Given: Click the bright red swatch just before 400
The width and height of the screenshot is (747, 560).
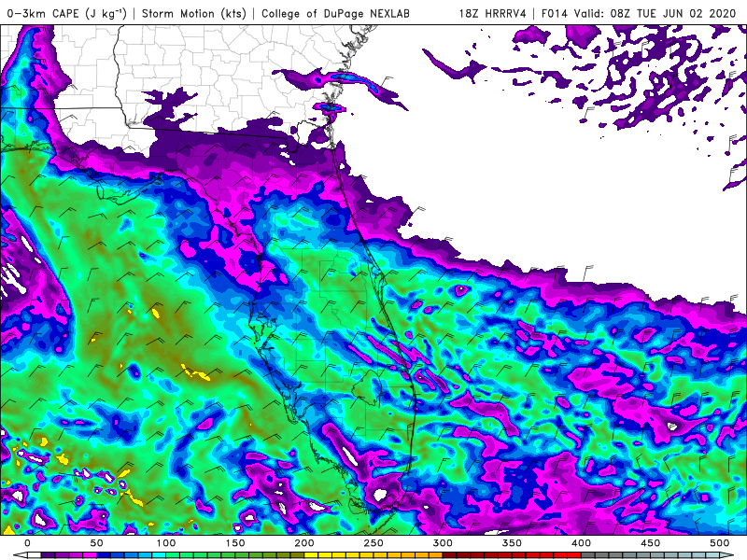Looking at the screenshot, I should point(573,555).
